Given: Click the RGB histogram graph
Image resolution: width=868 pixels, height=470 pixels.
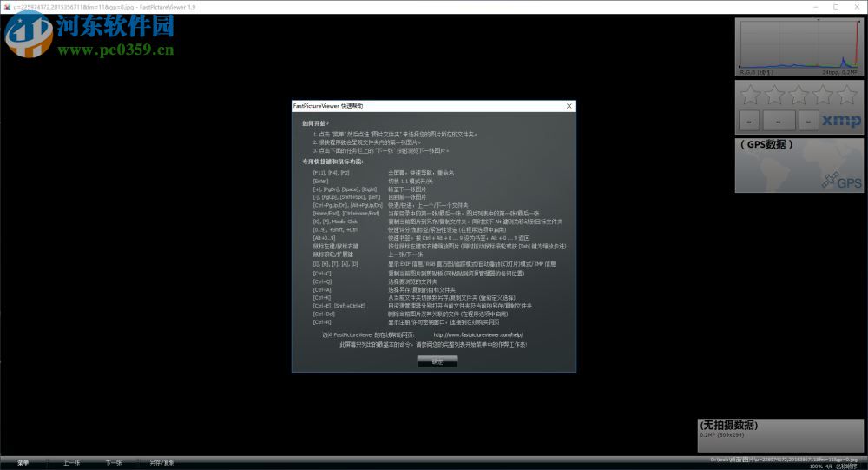Looking at the screenshot, I should pos(799,43).
